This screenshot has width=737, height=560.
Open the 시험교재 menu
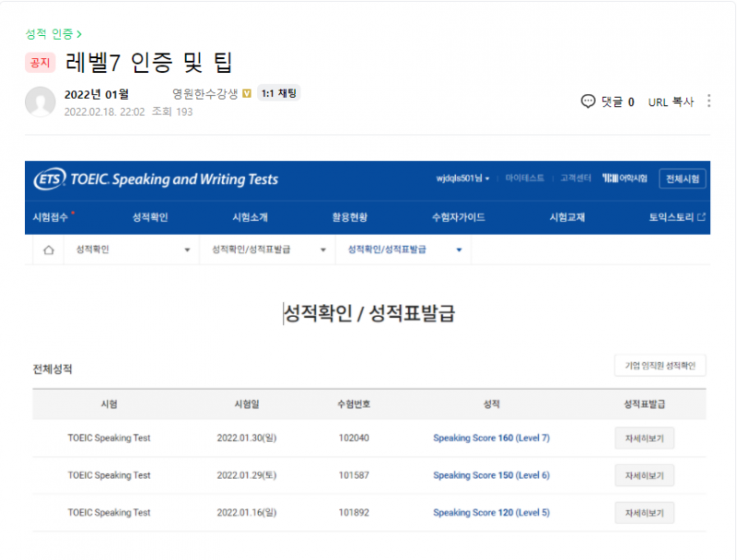567,217
